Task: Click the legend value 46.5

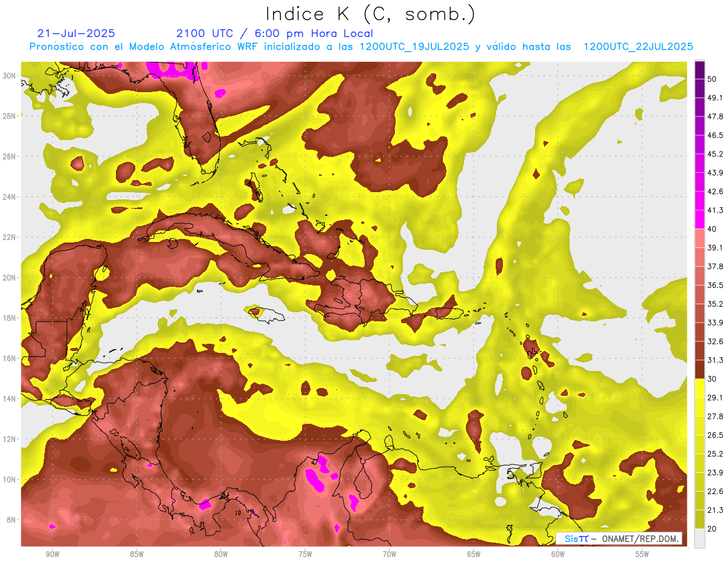Action: (715, 135)
